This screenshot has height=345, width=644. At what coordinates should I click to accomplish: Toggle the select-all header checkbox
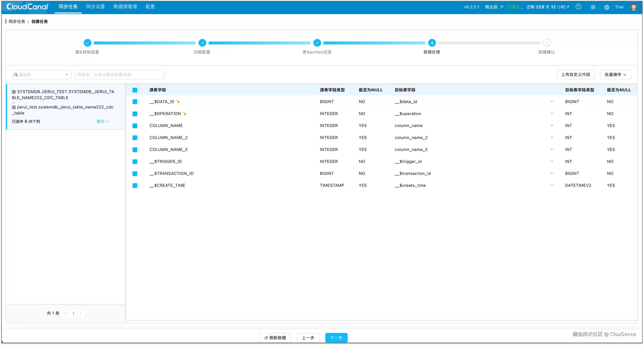135,90
